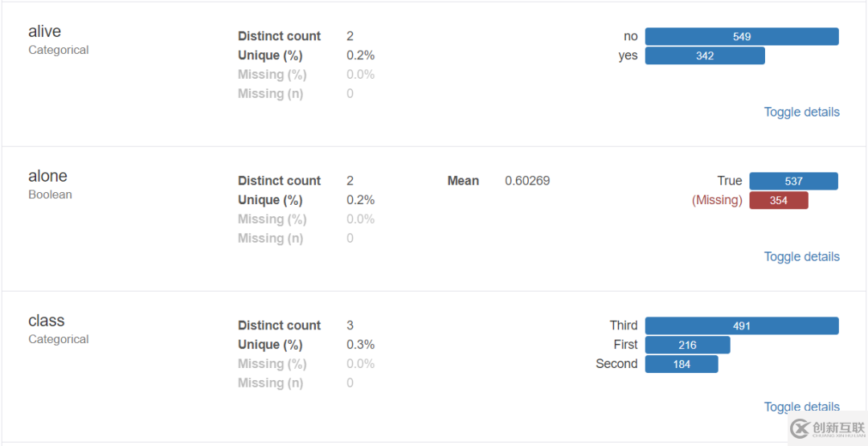Click the 'alone' variable heading

click(x=48, y=177)
